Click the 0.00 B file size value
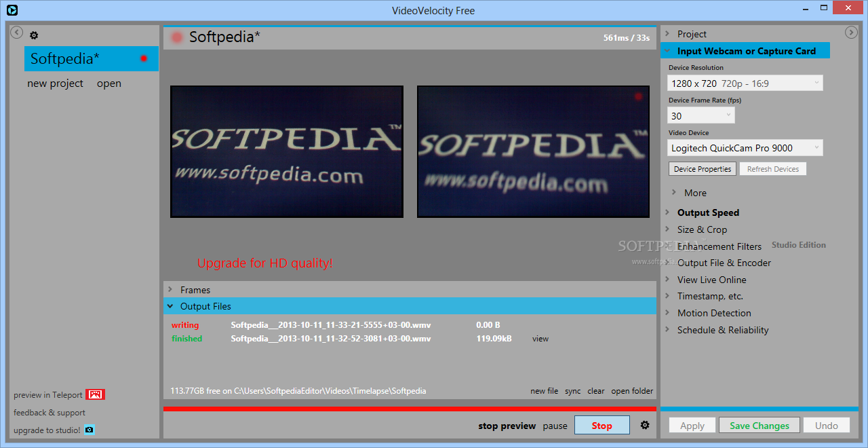Image resolution: width=868 pixels, height=448 pixels. pos(488,325)
